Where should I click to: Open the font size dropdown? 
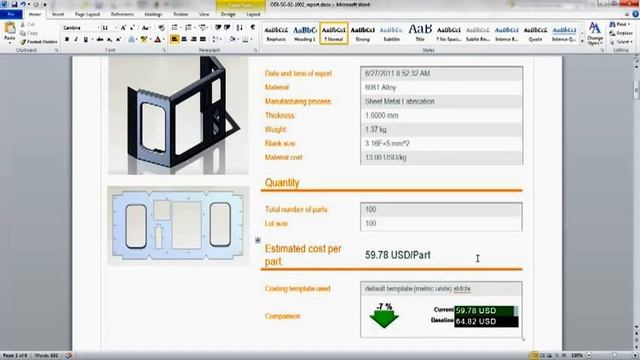coord(116,28)
